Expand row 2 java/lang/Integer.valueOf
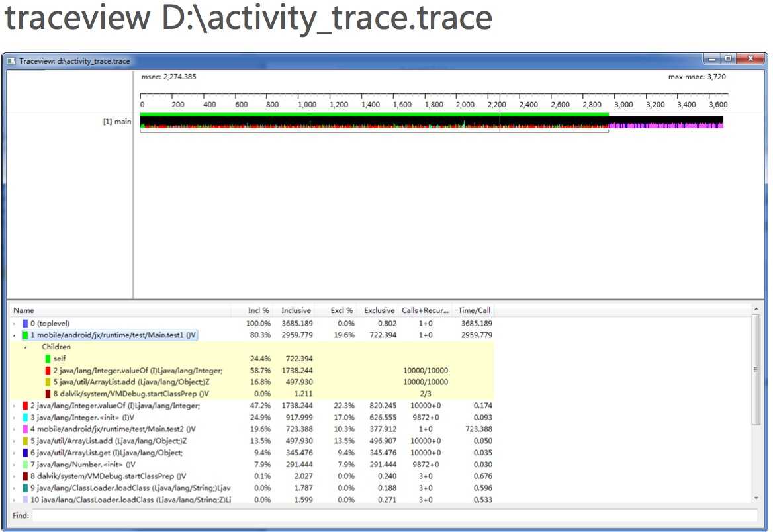773x532 pixels. pyautogui.click(x=14, y=406)
